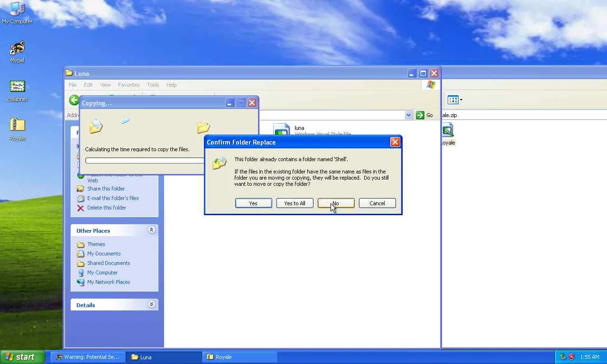Click the red X Delete this folder icon
The height and width of the screenshot is (364, 607).
pos(80,208)
